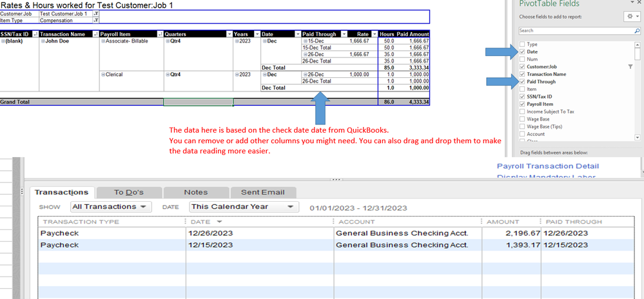Select the Paycheck row dated 12/15/2023

(x=336, y=245)
